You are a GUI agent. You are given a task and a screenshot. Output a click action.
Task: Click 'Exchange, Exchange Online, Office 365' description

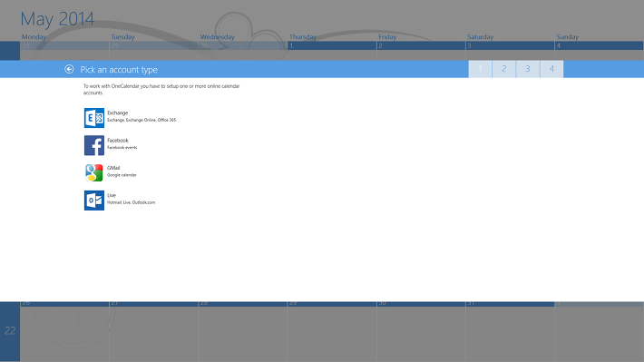click(141, 120)
